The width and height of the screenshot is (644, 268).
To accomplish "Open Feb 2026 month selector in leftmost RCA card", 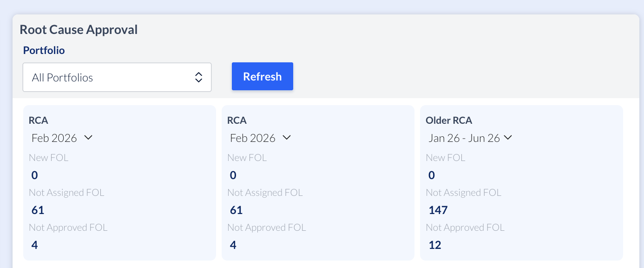I will pos(62,138).
